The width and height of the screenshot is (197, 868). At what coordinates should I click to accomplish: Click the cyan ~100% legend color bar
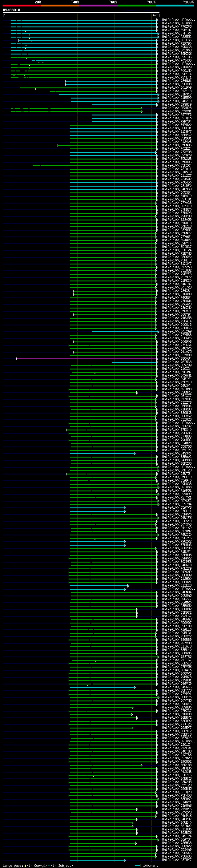tap(175, 6)
